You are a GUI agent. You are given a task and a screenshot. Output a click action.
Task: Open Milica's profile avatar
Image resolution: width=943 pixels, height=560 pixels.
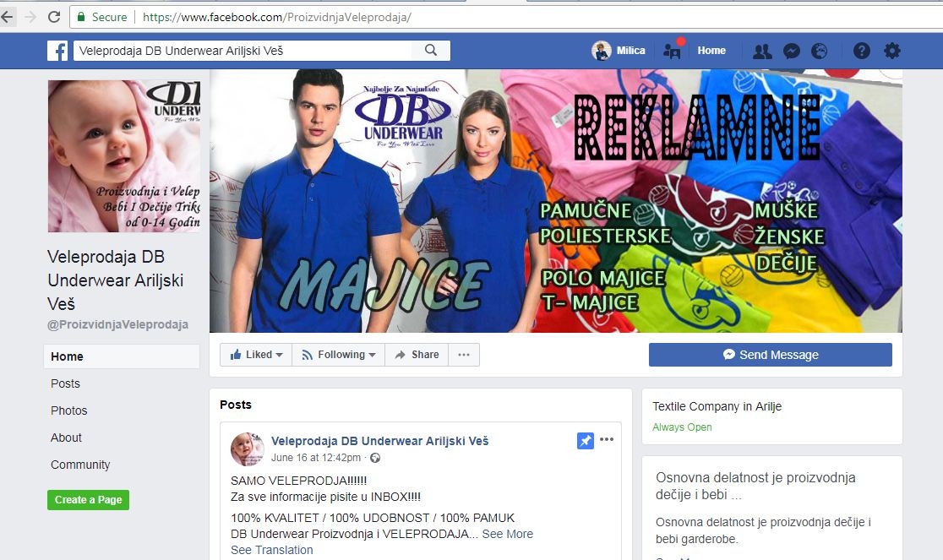click(x=602, y=51)
